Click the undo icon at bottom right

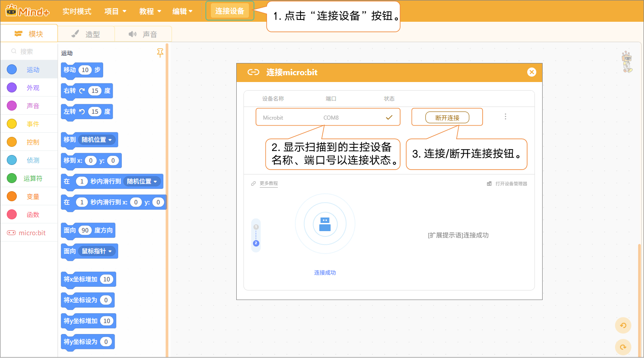[x=623, y=325]
